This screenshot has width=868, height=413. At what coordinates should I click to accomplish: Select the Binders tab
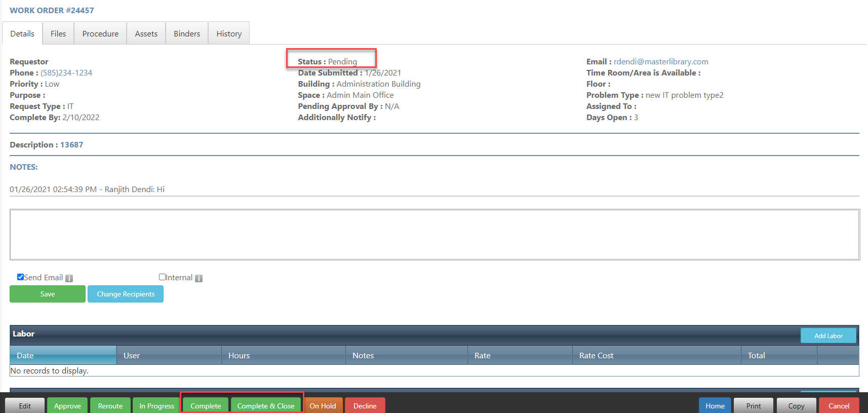187,33
